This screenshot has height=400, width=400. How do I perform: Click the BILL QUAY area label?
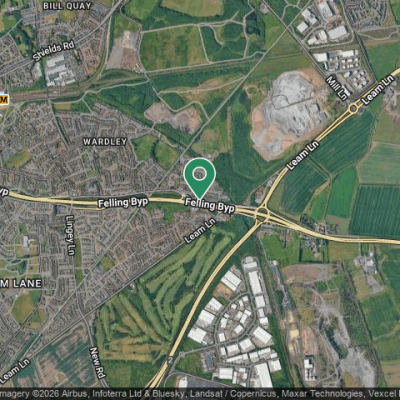click(x=67, y=6)
